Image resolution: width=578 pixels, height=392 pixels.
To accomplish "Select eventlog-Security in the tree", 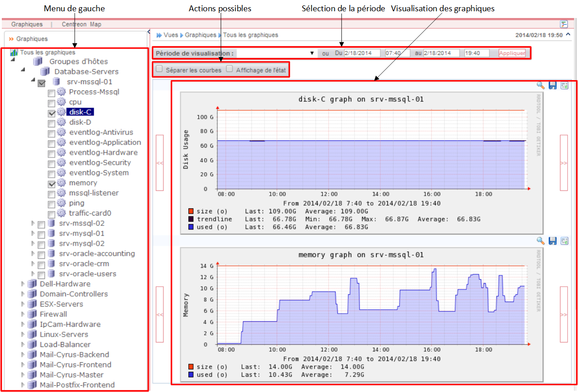I will [100, 162].
